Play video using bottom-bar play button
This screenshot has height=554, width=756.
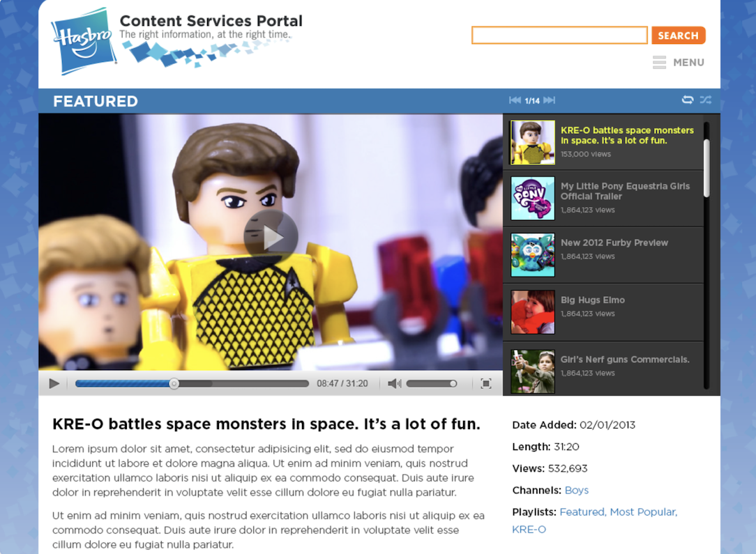(x=54, y=383)
